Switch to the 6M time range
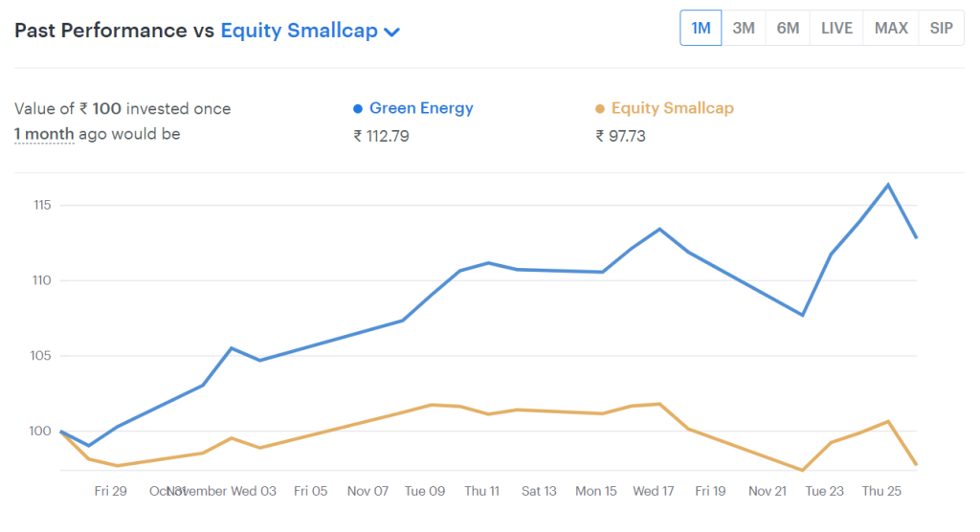 coord(788,28)
